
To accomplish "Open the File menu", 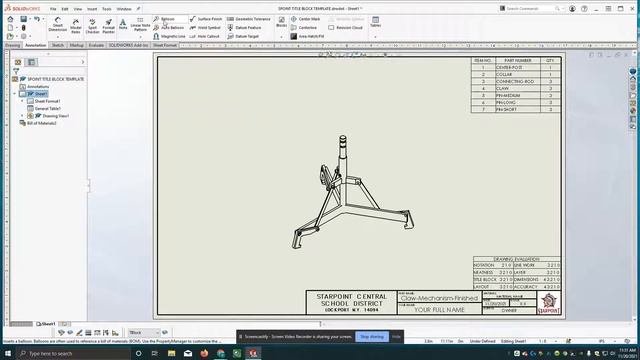I will tap(53, 9).
